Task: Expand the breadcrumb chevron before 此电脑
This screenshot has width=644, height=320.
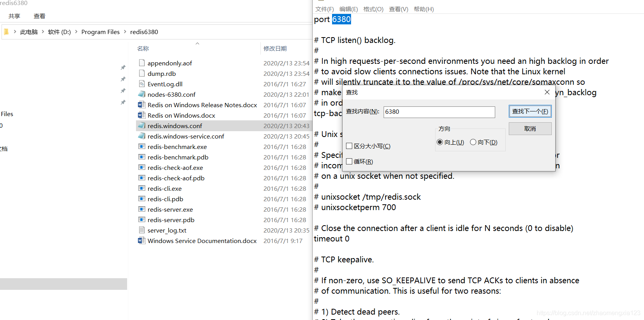Action: (x=15, y=32)
